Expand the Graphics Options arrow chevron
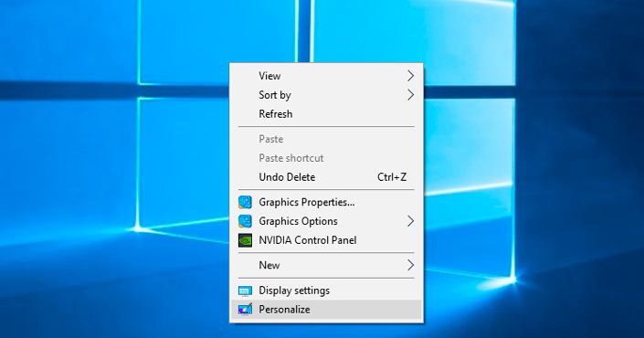Viewport: 644px width, 338px height. click(410, 221)
